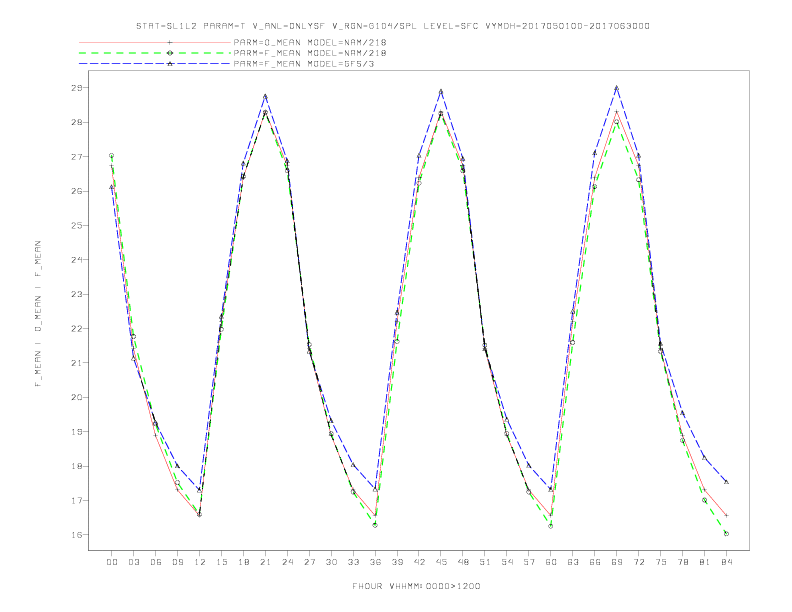Click y-axis tick label 19
This screenshot has height=612, width=792.
point(77,432)
